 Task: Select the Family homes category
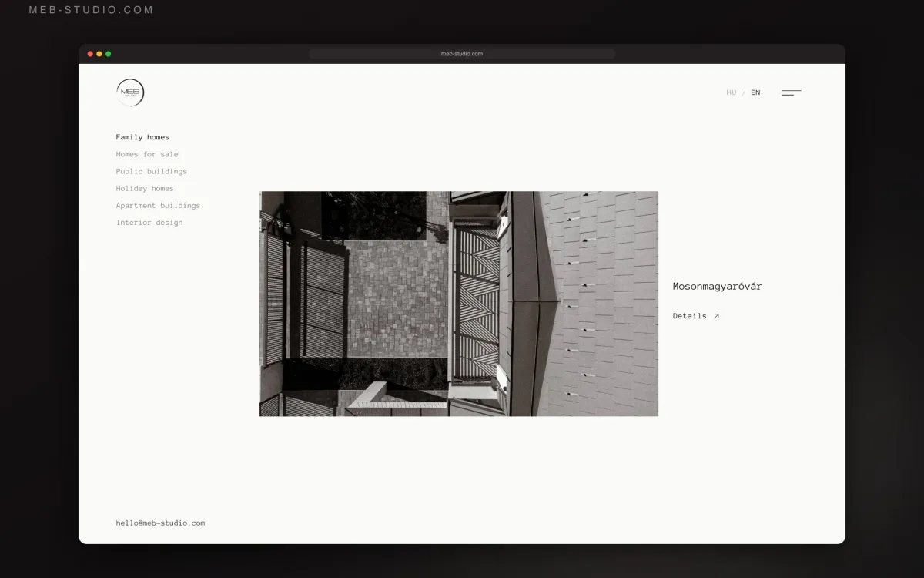[142, 137]
